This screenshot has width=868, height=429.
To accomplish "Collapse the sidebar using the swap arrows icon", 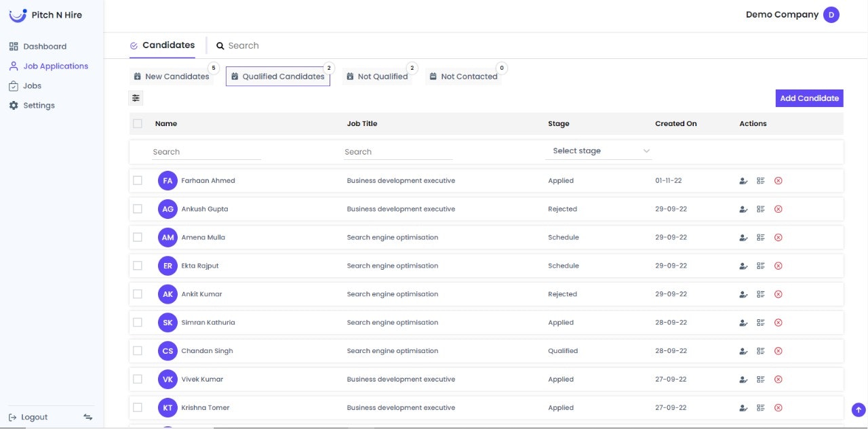I will (x=88, y=417).
